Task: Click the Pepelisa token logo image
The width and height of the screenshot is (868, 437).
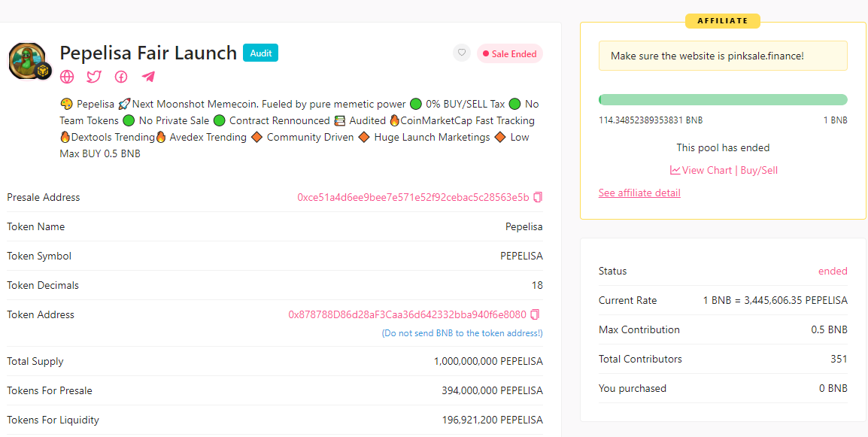Action: [x=29, y=61]
